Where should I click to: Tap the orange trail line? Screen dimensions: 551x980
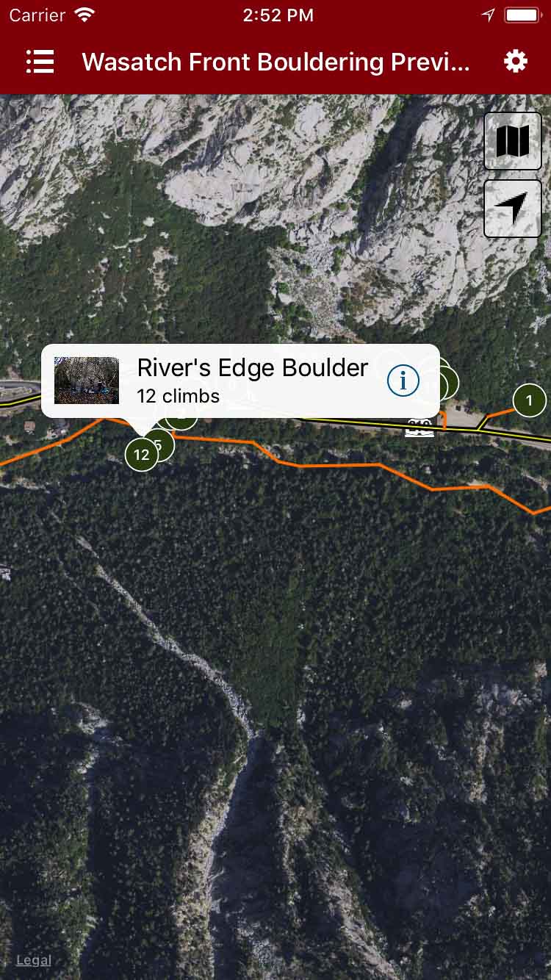pyautogui.click(x=331, y=465)
